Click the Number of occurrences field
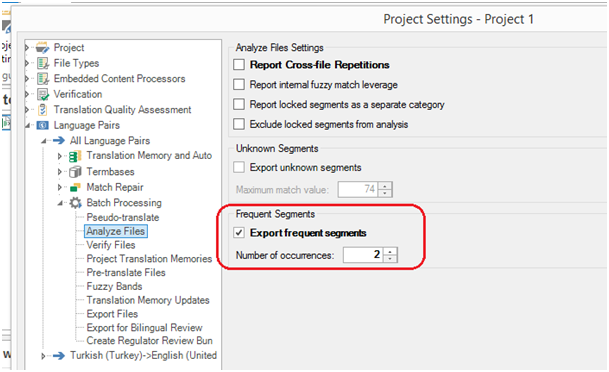The height and width of the screenshot is (372, 609). 363,255
